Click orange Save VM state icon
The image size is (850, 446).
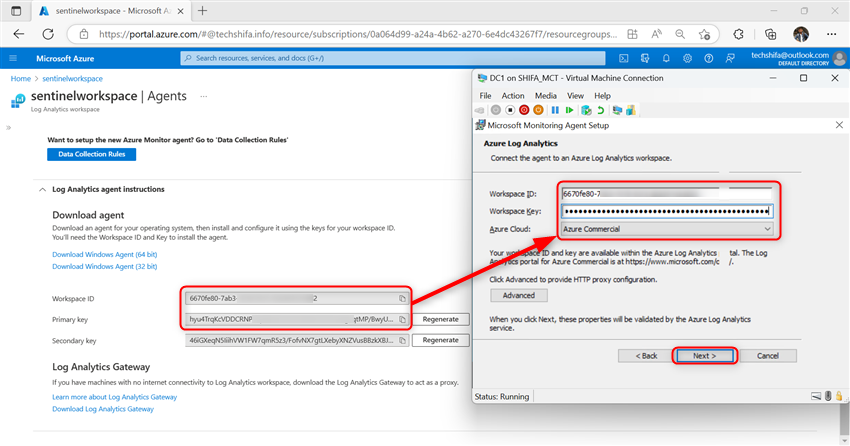click(538, 110)
